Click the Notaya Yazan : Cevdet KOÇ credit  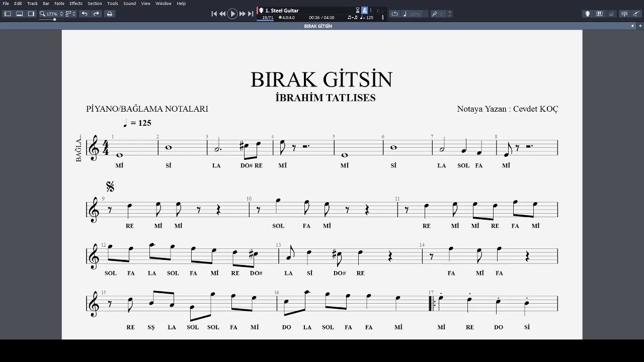pos(507,109)
